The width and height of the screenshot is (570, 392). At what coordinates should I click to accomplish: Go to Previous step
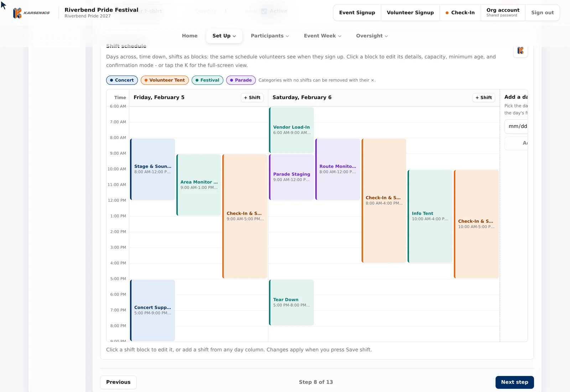click(x=118, y=382)
